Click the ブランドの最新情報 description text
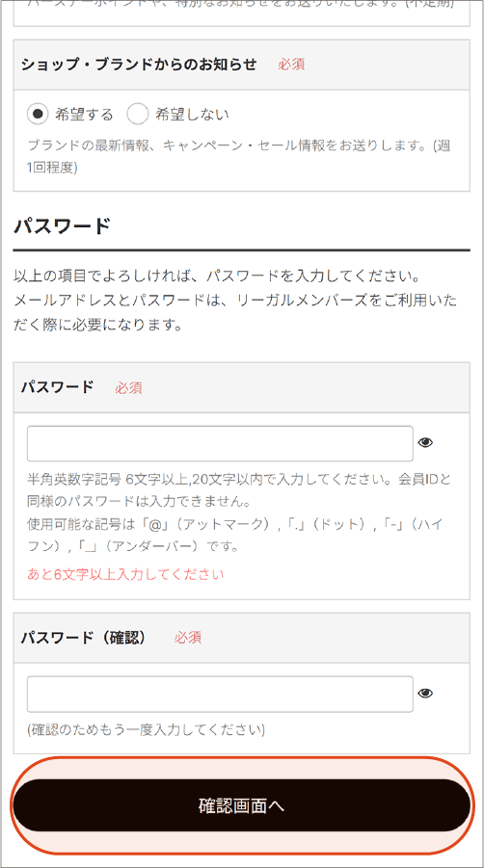 tap(239, 156)
